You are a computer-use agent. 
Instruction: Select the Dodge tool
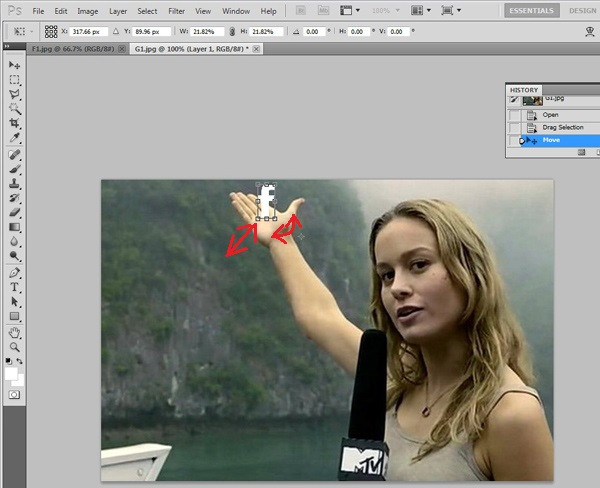tap(14, 255)
